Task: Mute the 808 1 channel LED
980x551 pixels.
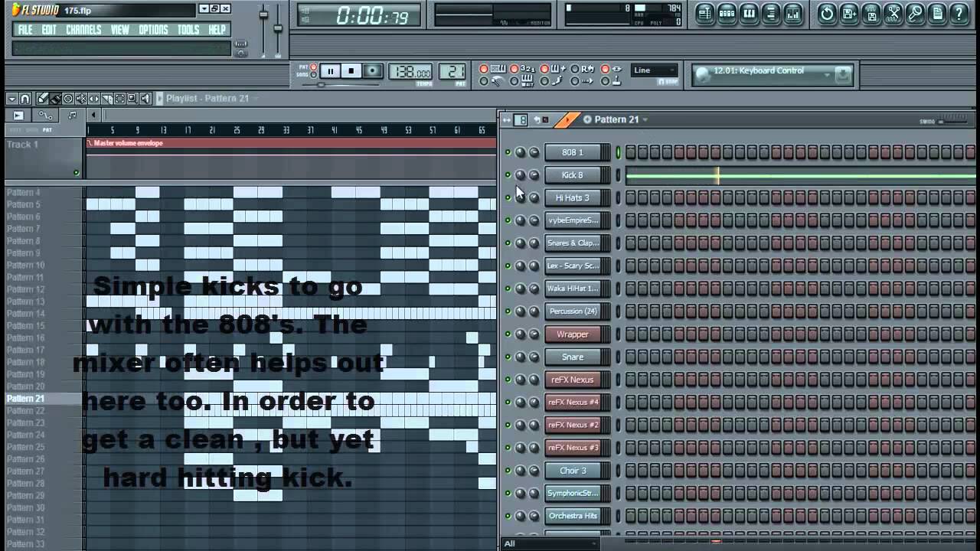Action: 507,152
